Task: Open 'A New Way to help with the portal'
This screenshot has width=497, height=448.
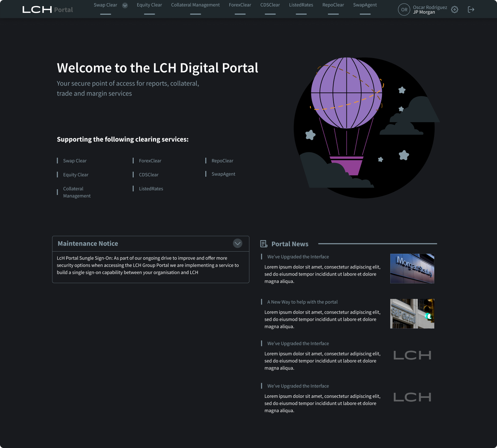Action: tap(302, 302)
